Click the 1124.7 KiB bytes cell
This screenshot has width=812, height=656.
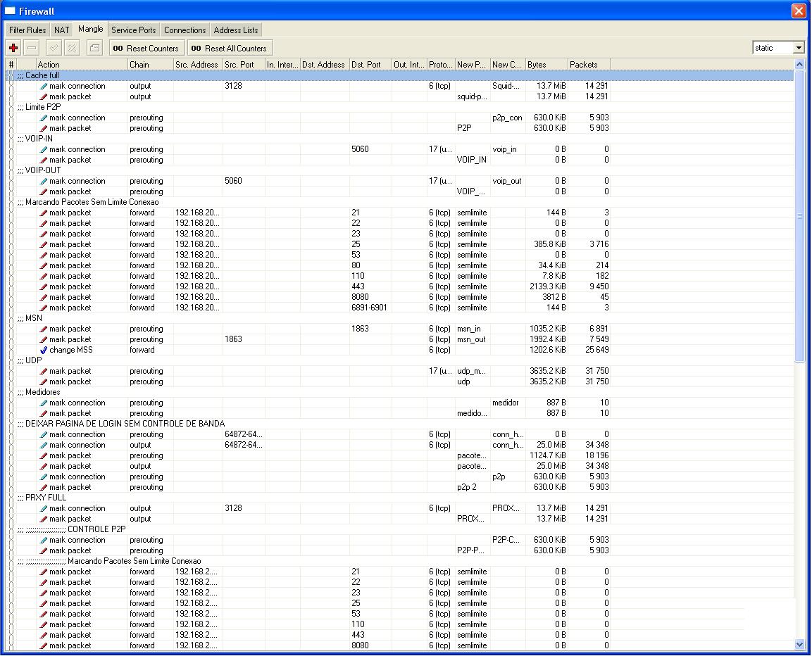[546, 455]
